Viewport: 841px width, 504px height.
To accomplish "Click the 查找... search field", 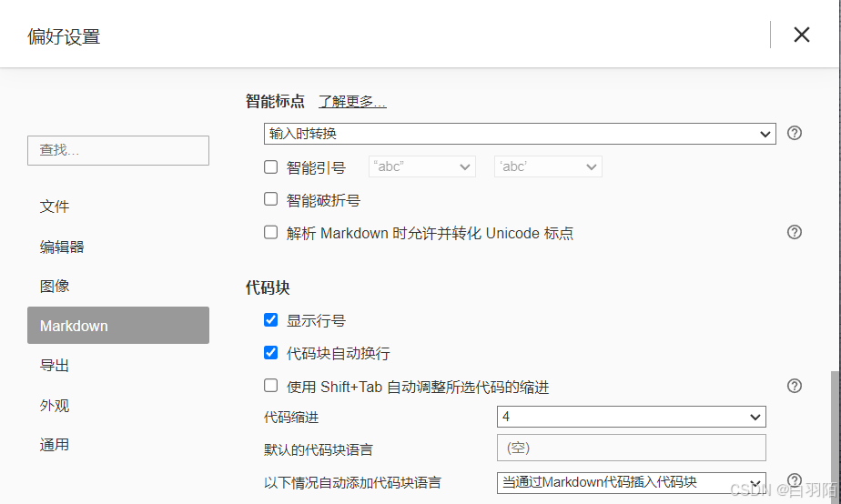I will (x=118, y=150).
